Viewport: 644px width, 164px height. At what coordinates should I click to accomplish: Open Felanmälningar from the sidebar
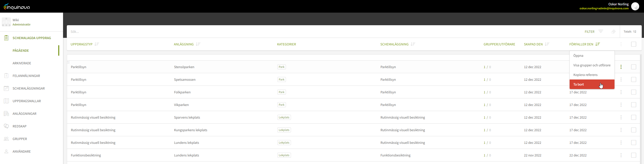[26, 76]
